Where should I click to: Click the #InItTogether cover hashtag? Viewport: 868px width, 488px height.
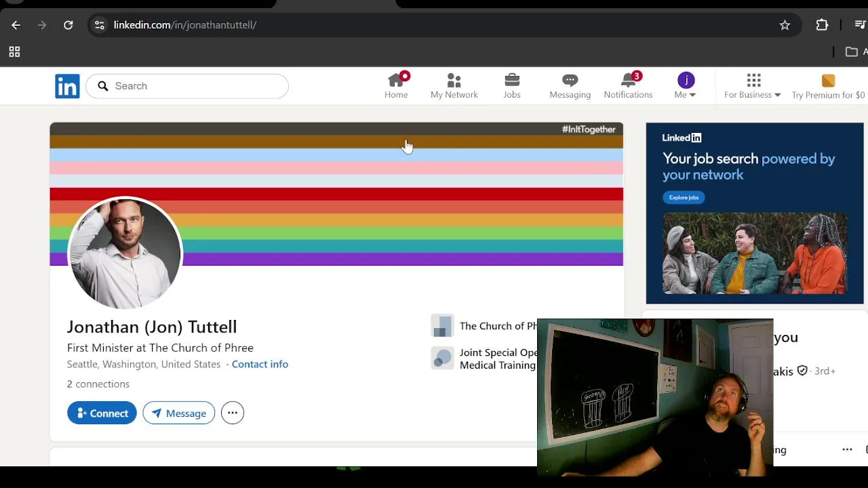(589, 129)
